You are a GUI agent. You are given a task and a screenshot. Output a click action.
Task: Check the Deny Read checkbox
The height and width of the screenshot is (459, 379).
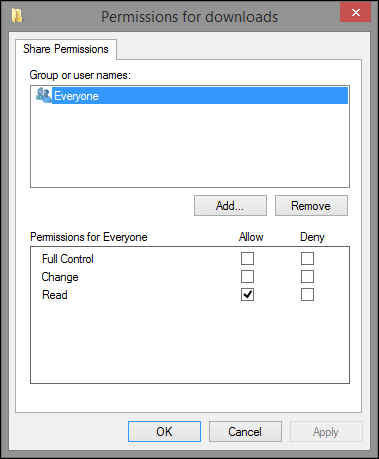click(x=307, y=295)
